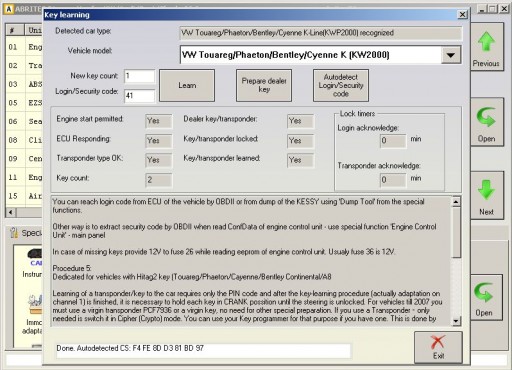Click the Abrites app icon in title bar
512x370 pixels.
9,9
